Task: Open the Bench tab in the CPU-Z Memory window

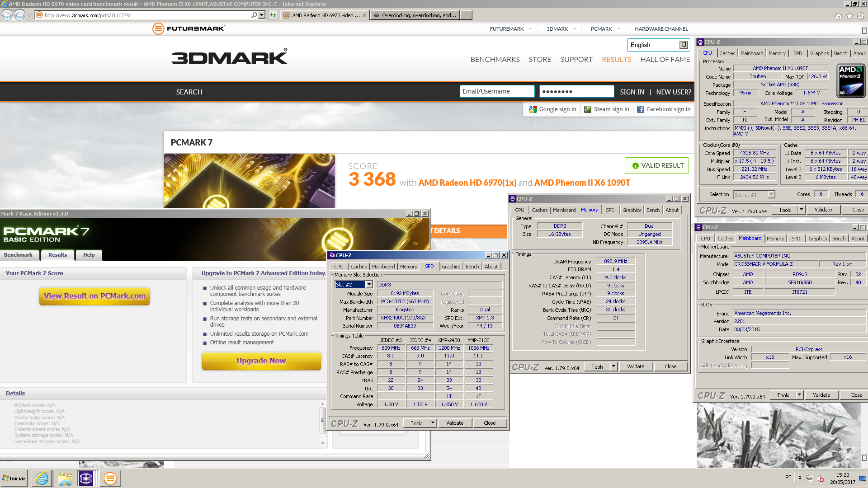Action: coord(653,210)
